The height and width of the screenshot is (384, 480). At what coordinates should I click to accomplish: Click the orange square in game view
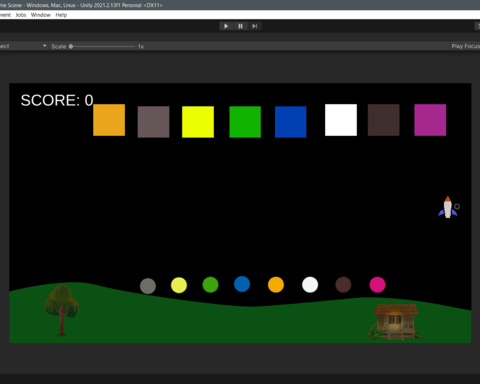click(109, 120)
